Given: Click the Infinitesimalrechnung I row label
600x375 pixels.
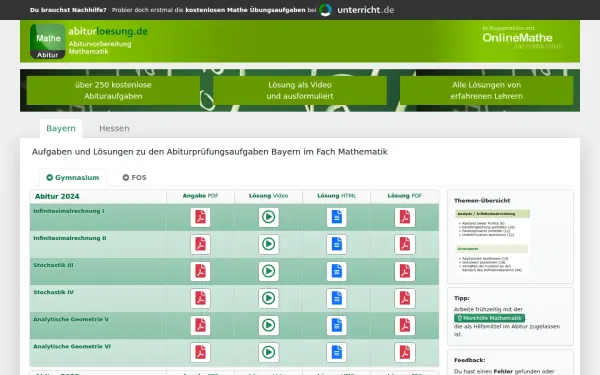Looking at the screenshot, I should pyautogui.click(x=69, y=211).
